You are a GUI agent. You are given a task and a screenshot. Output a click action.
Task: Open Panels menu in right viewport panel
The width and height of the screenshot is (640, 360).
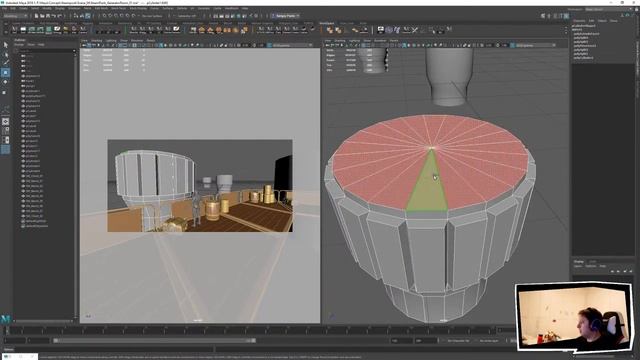click(x=394, y=40)
